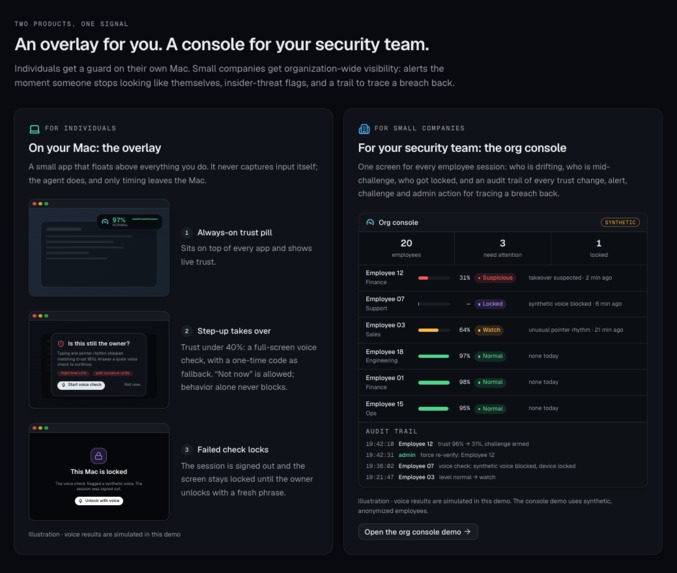Click audit entry at 19:21:47
The height and width of the screenshot is (573, 677).
[430, 477]
